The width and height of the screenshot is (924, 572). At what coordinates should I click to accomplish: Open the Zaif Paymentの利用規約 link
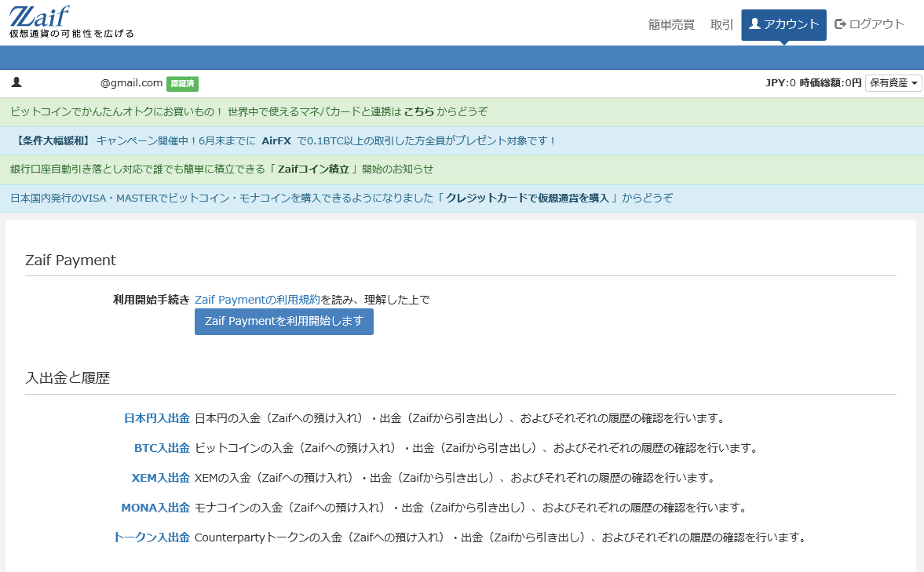click(x=257, y=300)
